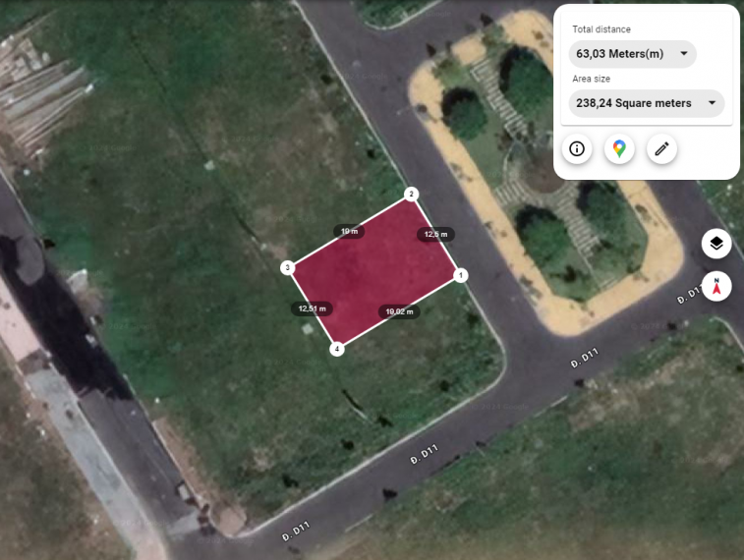Open the info button in the panel
This screenshot has width=744, height=560.
pyautogui.click(x=577, y=149)
